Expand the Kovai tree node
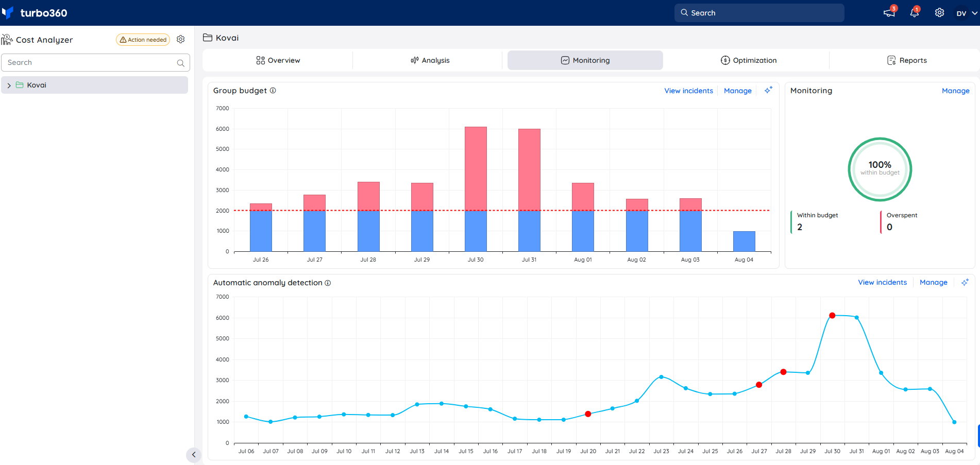The height and width of the screenshot is (465, 980). click(x=9, y=85)
